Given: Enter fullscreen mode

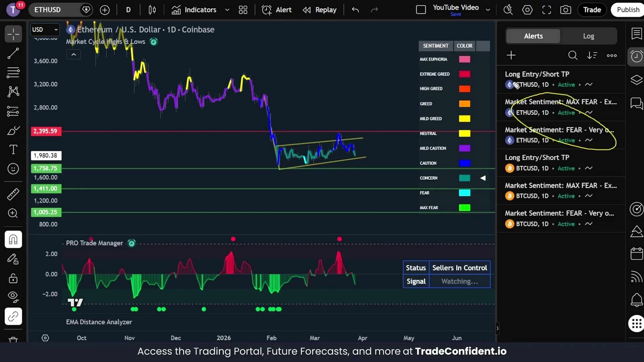Looking at the screenshot, I should (547, 10).
